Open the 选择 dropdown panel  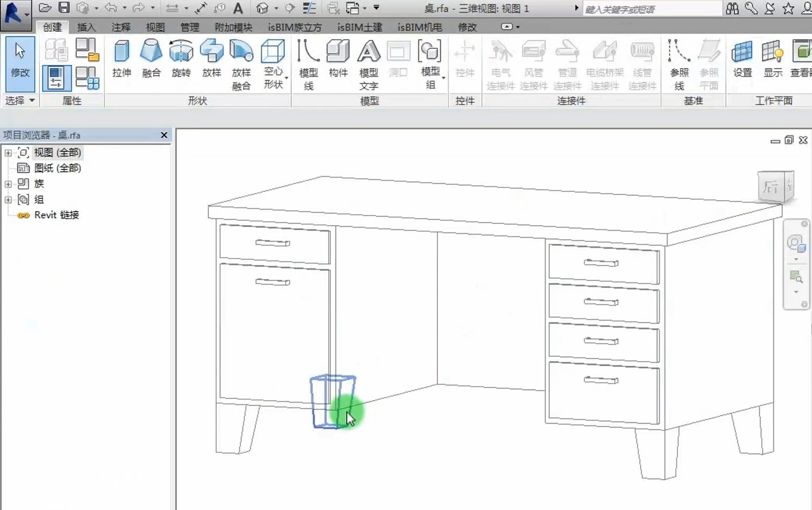click(x=20, y=101)
